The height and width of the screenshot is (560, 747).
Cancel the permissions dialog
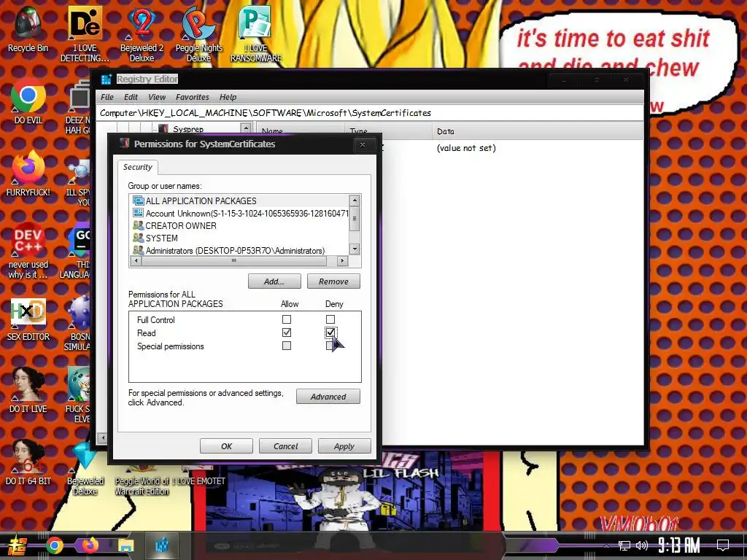coord(285,446)
